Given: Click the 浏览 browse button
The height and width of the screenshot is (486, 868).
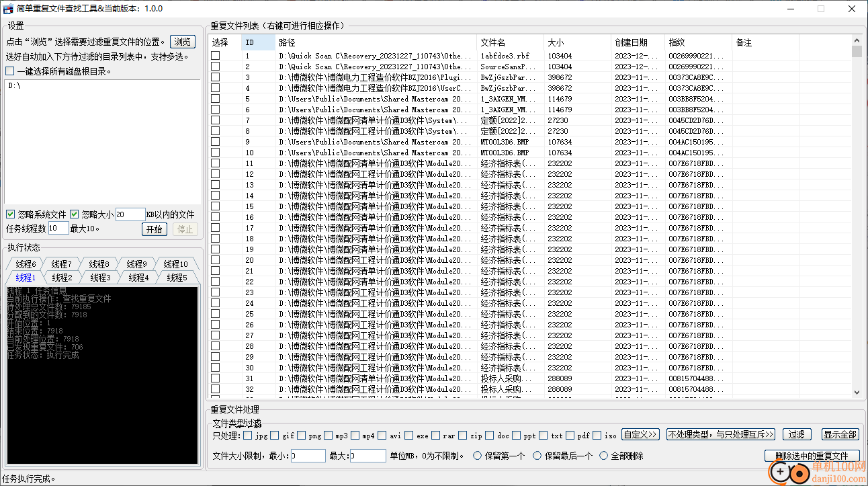Looking at the screenshot, I should (x=183, y=42).
